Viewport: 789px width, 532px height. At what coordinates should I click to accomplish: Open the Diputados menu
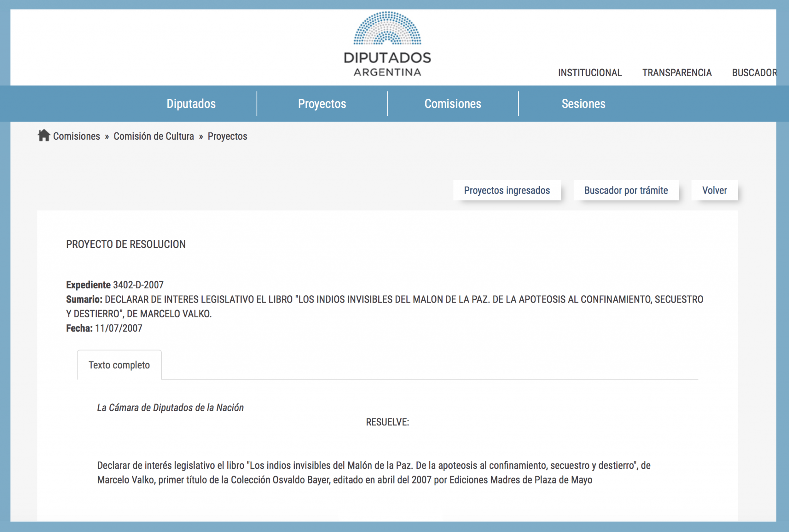point(191,104)
